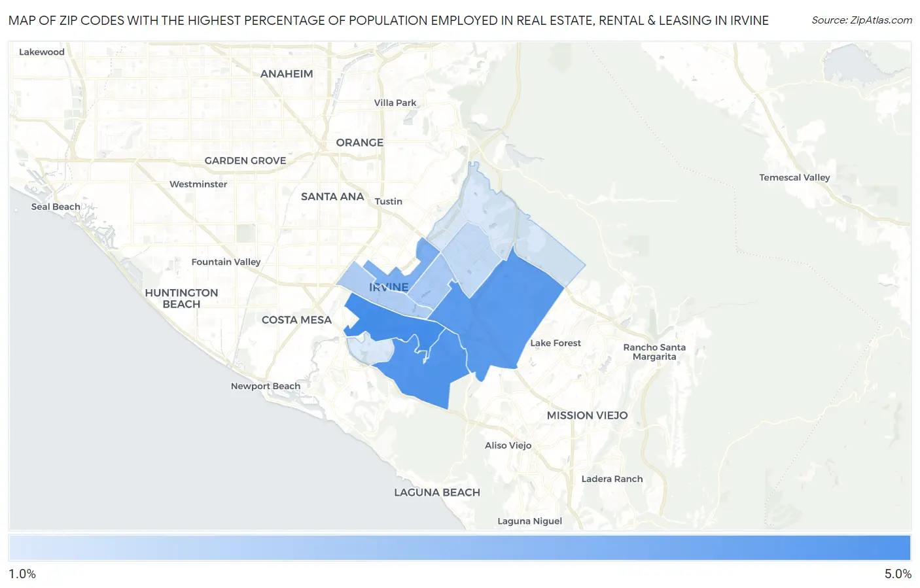Select the Fountain Valley label
The width and height of the screenshot is (920, 588).
(226, 262)
